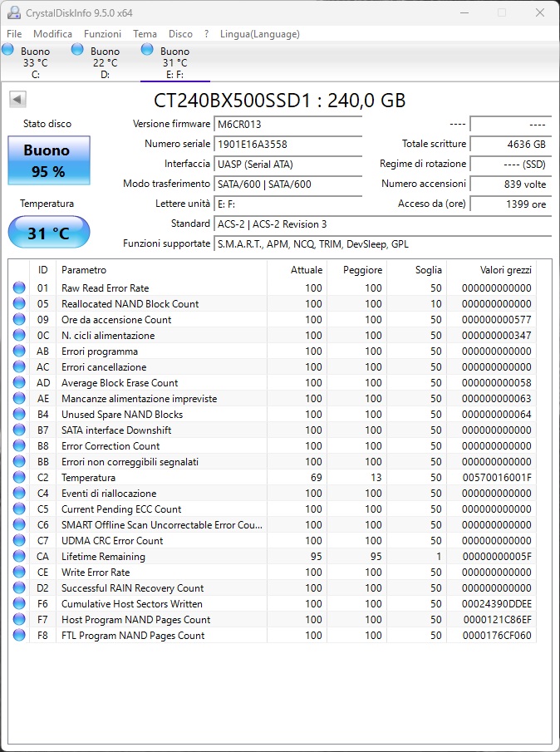Click the Attuale column header
The width and height of the screenshot is (560, 752).
point(297,270)
